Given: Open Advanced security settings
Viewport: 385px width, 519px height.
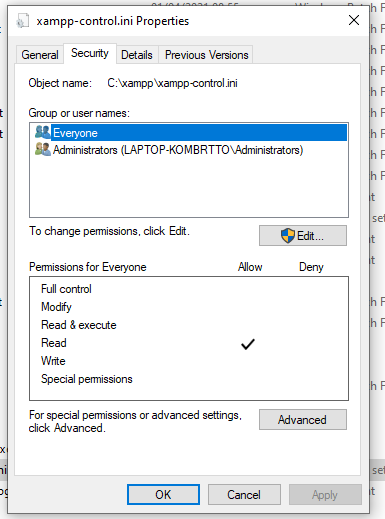Looking at the screenshot, I should [303, 420].
